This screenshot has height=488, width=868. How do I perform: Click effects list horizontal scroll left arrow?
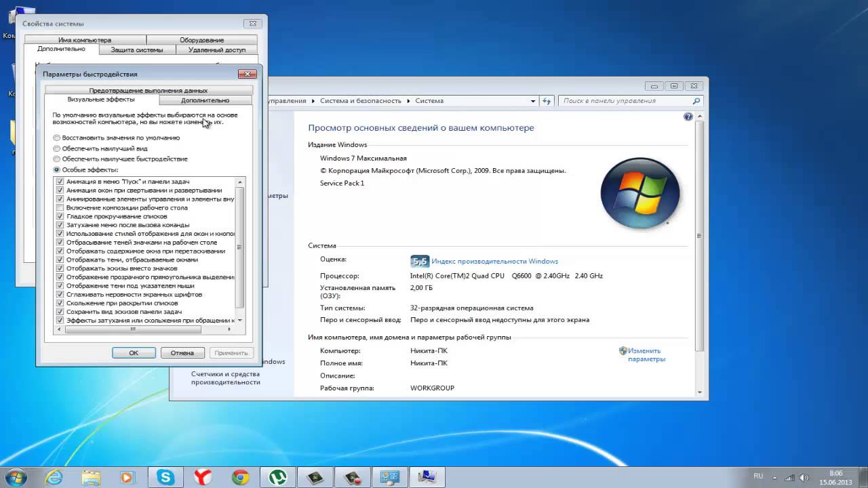(x=59, y=329)
